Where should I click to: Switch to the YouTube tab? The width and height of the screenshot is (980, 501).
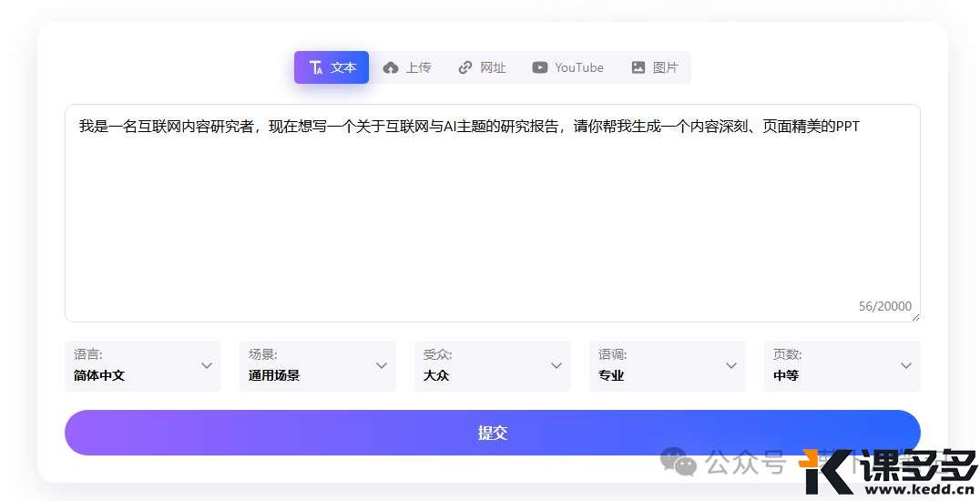pos(567,67)
